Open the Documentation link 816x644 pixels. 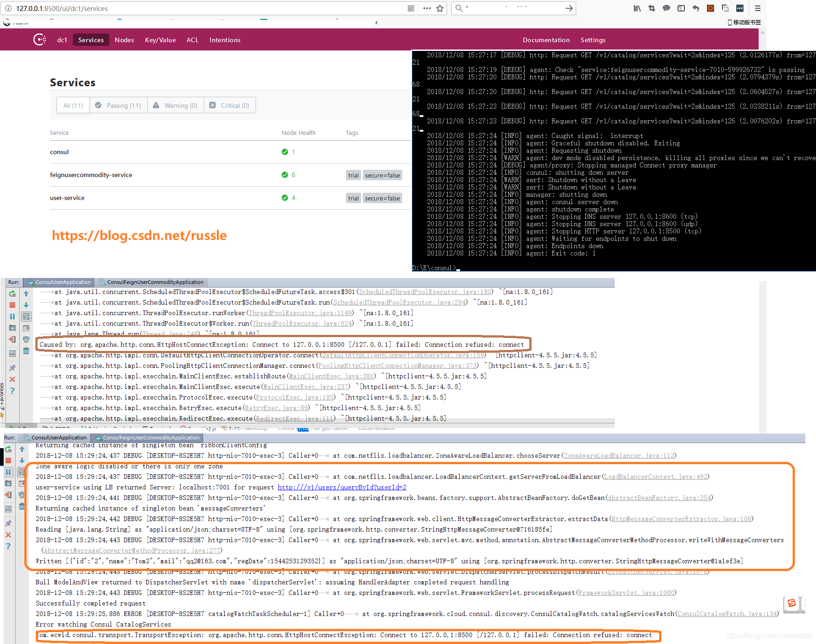coord(546,40)
